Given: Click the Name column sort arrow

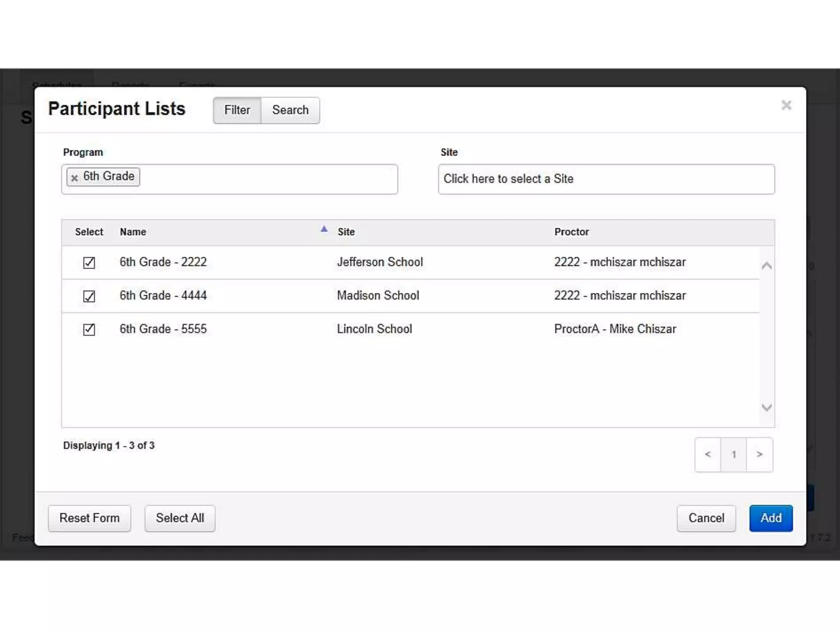Looking at the screenshot, I should click(324, 229).
